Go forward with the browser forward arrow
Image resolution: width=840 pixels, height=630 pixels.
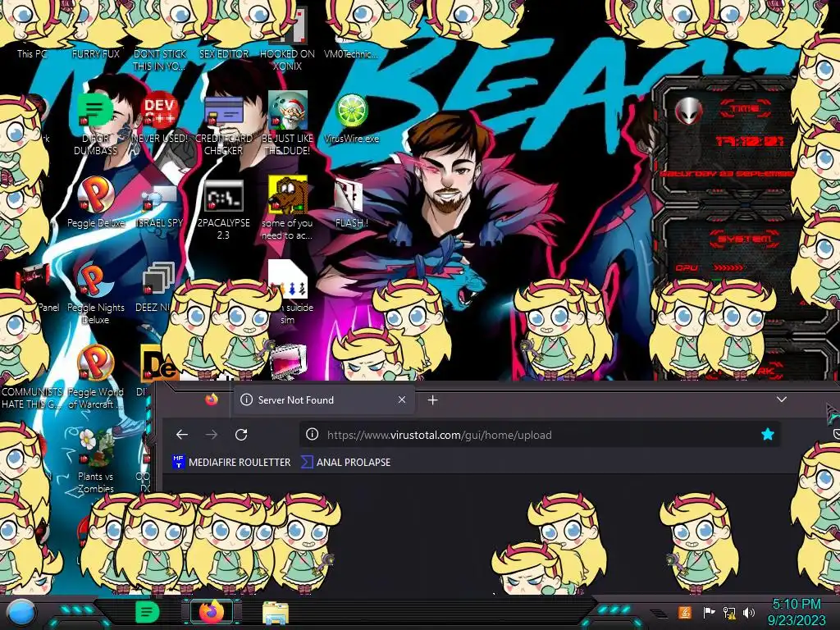(x=212, y=435)
